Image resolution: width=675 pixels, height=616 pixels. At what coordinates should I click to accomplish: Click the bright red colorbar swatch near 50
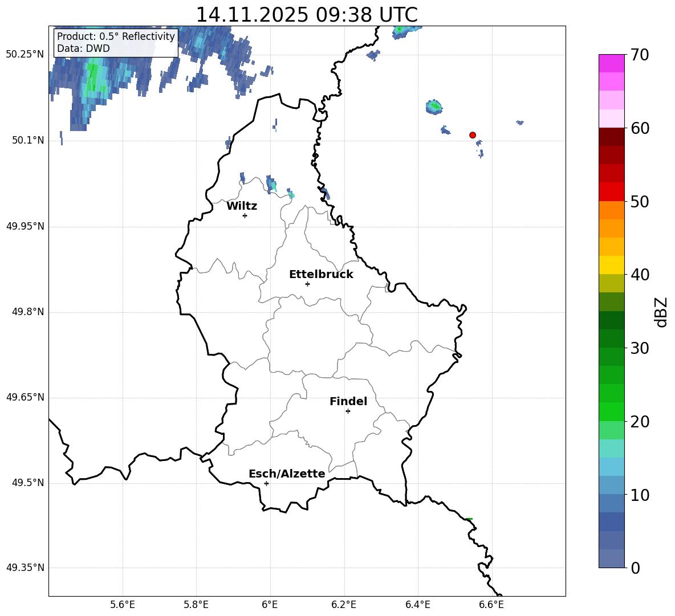point(611,192)
